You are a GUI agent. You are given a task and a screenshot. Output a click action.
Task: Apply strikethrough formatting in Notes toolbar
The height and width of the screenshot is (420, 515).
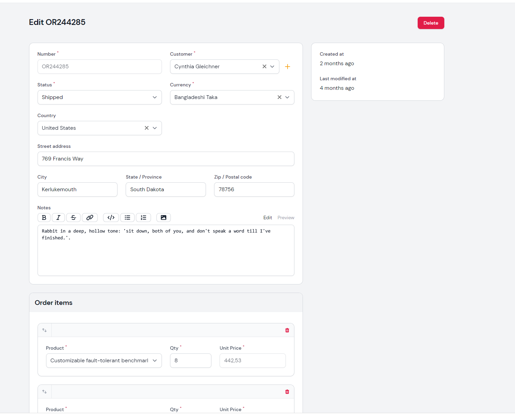[73, 218]
